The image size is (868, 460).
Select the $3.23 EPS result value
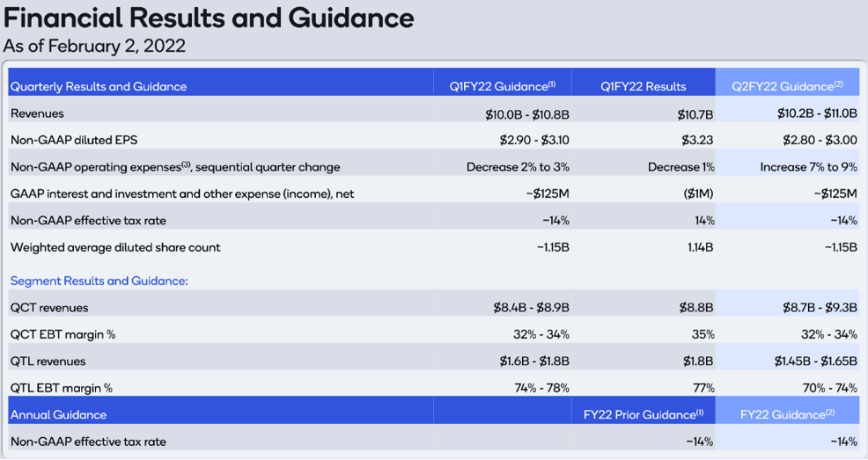[697, 141]
